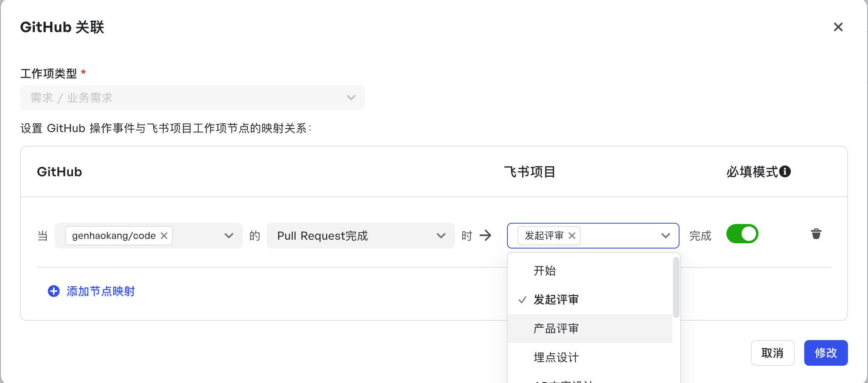Close the GitHub 关联 dialog

[x=838, y=27]
